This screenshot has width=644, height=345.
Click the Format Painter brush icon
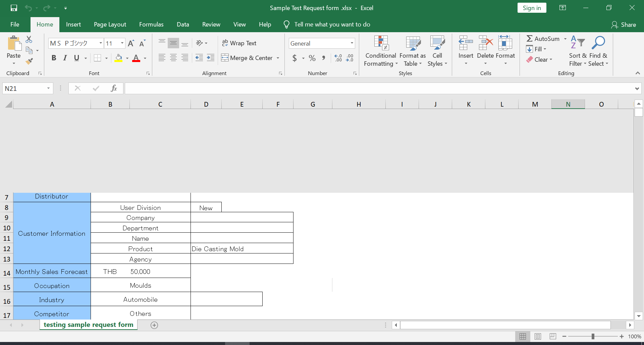point(29,61)
